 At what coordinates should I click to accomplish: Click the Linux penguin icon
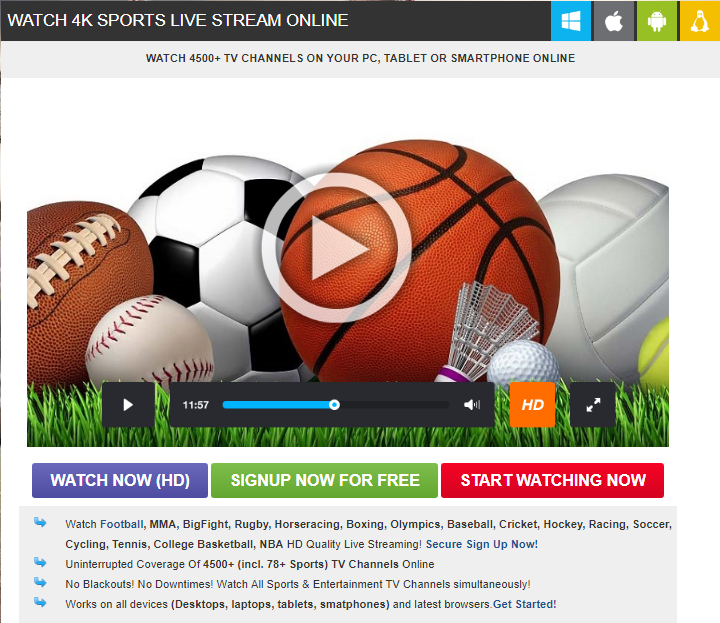coord(700,21)
